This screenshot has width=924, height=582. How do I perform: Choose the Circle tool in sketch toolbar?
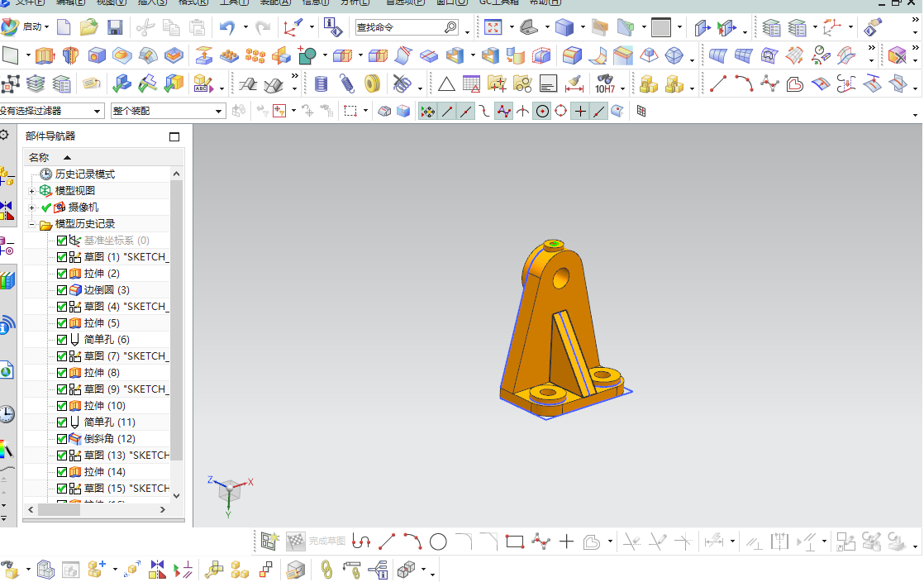click(x=438, y=541)
